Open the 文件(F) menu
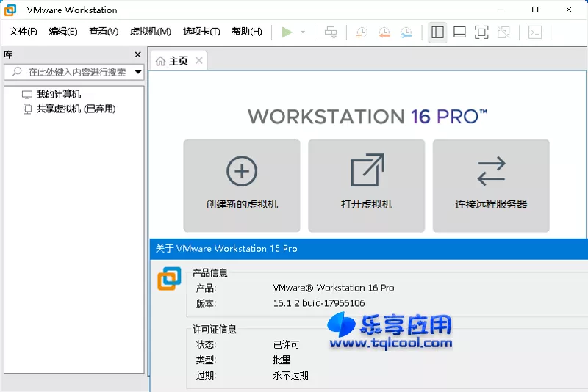This screenshot has height=392, width=588. [24, 32]
